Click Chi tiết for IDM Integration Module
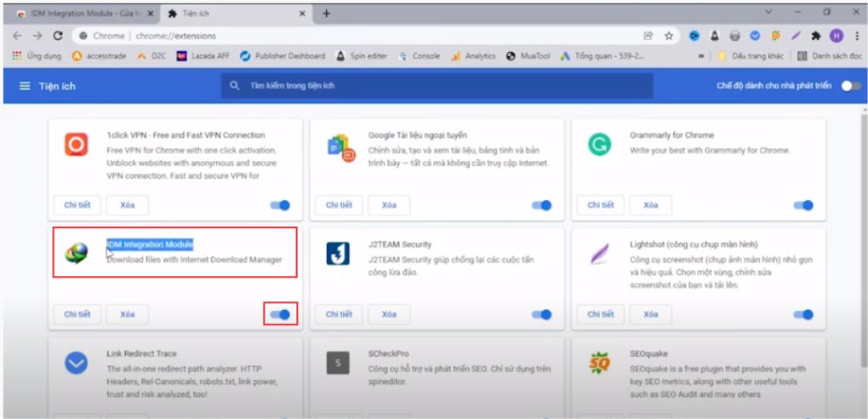868x419 pixels. (77, 314)
